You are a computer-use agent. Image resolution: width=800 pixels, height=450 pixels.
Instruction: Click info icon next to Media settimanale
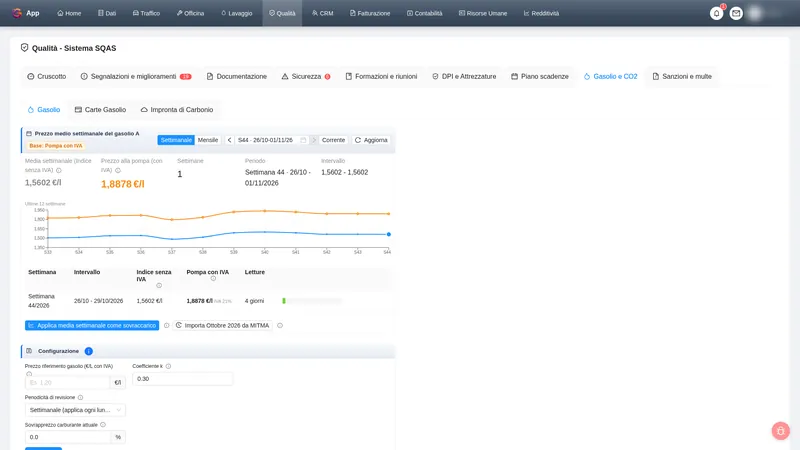click(x=59, y=170)
